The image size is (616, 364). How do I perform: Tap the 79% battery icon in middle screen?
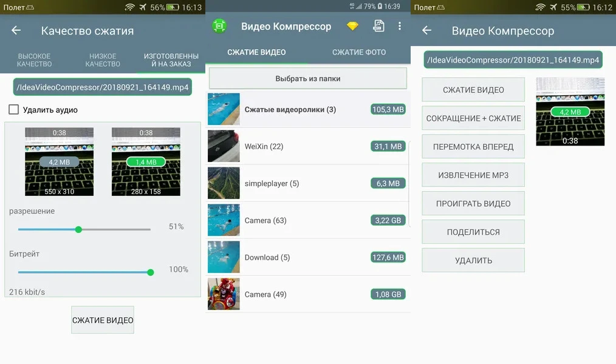click(380, 6)
